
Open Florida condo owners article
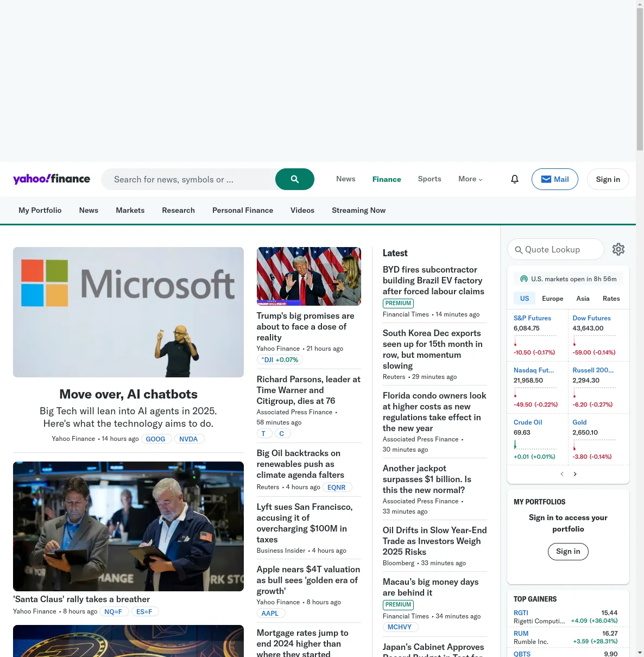pyautogui.click(x=434, y=412)
